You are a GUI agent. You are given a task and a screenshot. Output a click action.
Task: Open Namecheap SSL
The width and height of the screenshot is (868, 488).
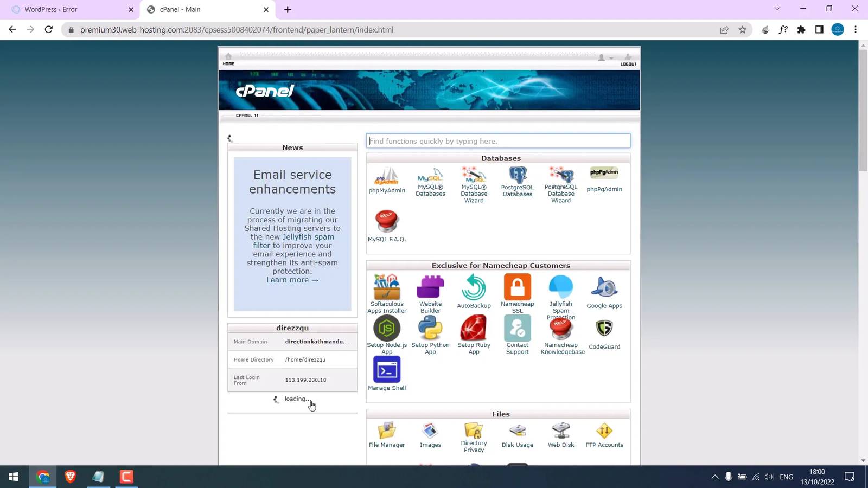518,294
